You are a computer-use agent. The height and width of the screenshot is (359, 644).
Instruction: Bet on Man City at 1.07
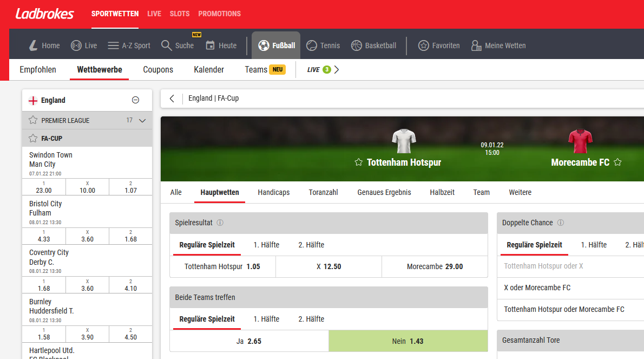click(x=130, y=187)
